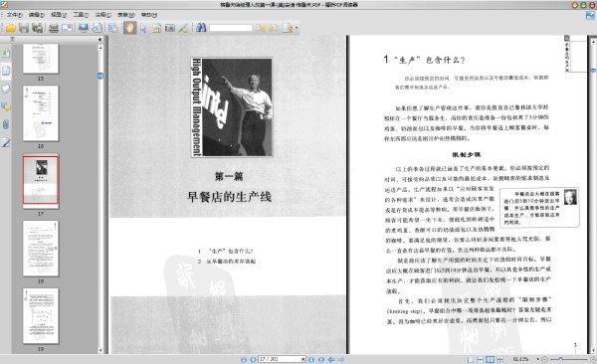Go to last page button in status bar

click(x=321, y=359)
